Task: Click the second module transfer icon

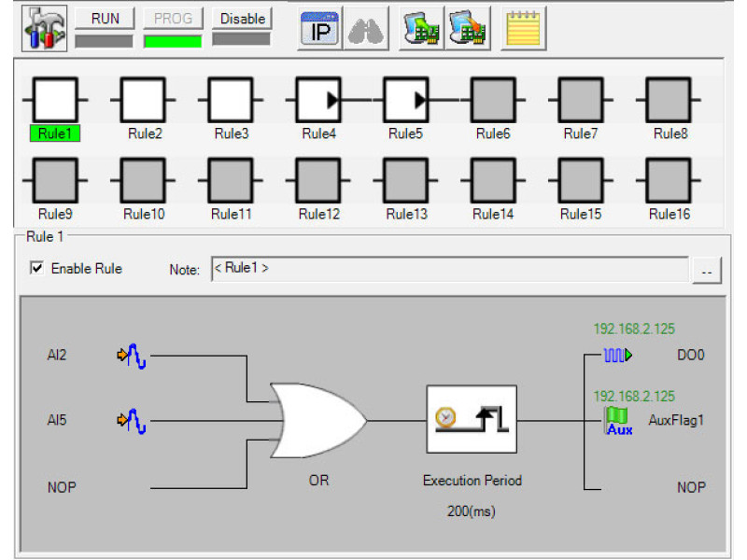Action: tap(467, 29)
